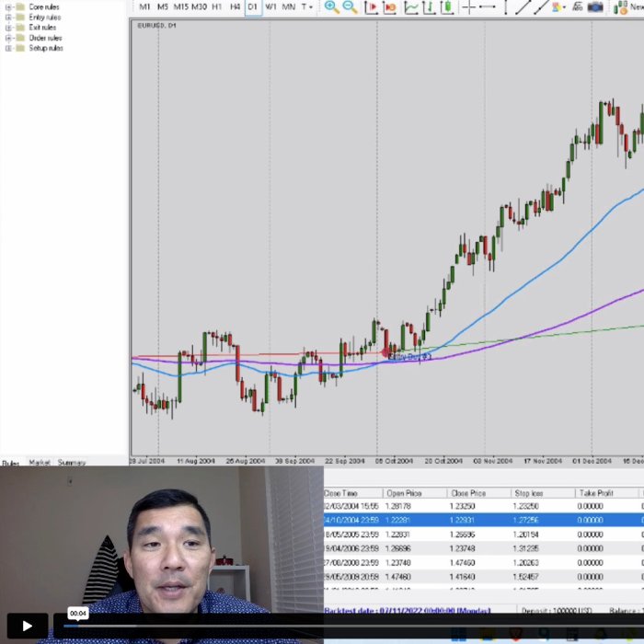Open the Rules tab
Viewport: 644px width, 644px height.
tap(11, 463)
